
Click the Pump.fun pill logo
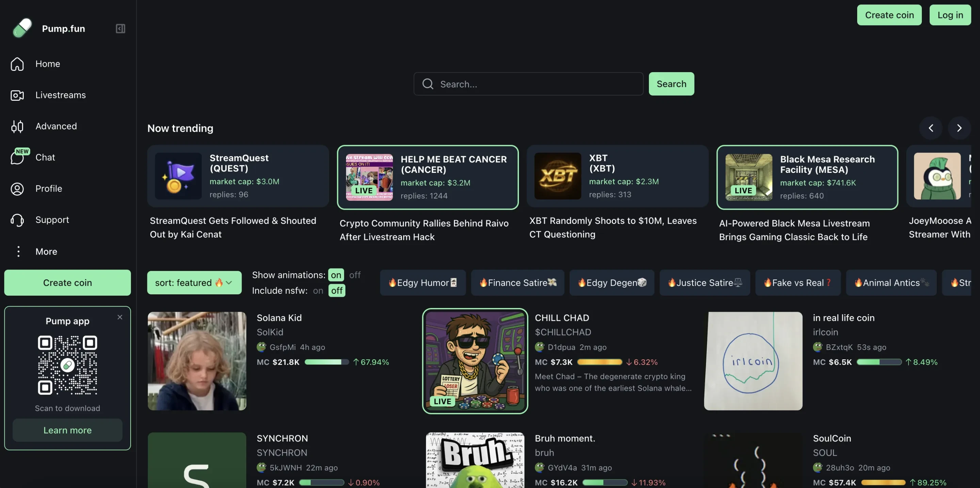coord(22,28)
